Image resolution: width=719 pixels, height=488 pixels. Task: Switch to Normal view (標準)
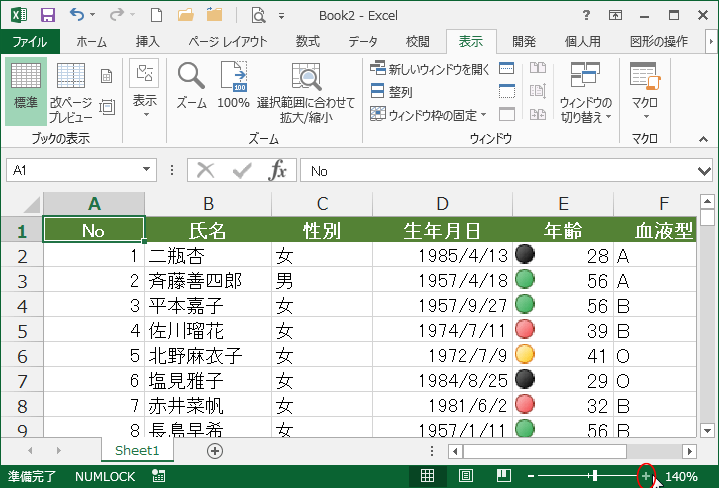click(25, 88)
